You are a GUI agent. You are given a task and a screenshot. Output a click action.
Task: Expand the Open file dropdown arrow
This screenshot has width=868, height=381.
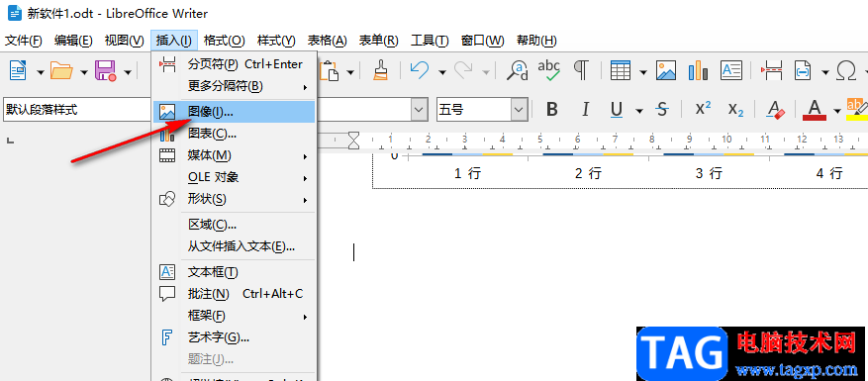pos(83,72)
